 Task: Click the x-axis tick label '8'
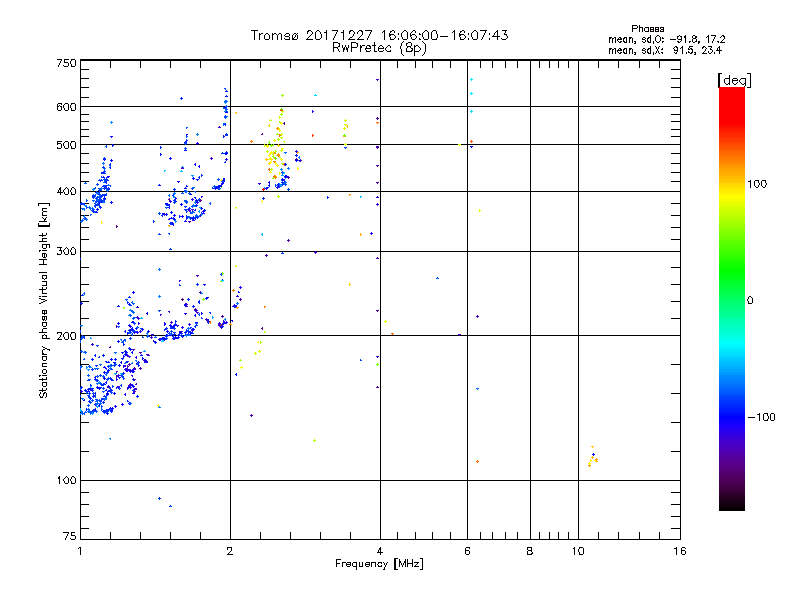530,551
